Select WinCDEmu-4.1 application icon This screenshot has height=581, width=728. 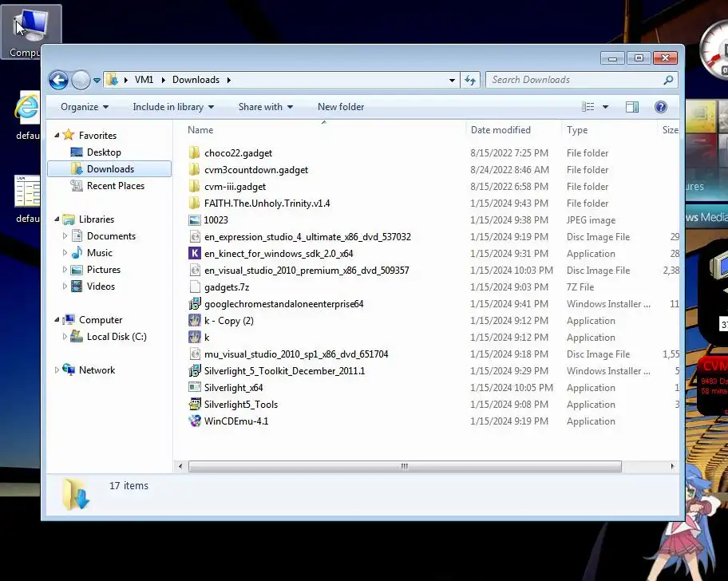(x=195, y=421)
